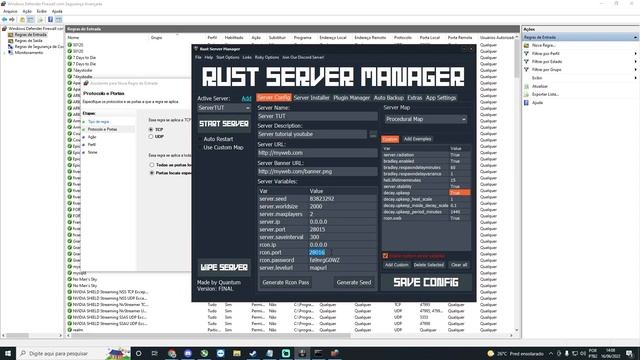Open the Plugin Manager tab
Screen dimensions: 640x360
point(351,98)
